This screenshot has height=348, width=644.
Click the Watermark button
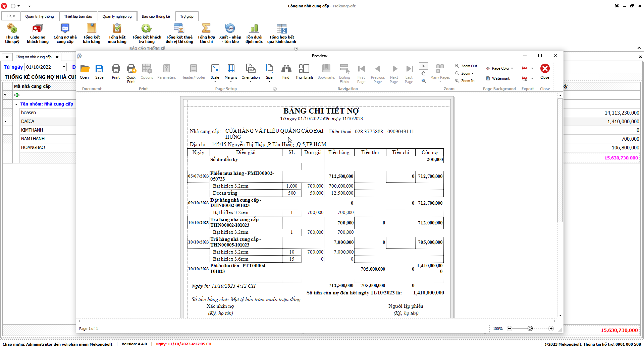click(498, 78)
